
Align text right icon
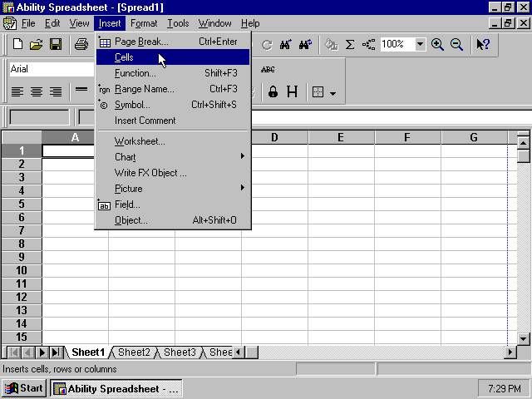56,91
